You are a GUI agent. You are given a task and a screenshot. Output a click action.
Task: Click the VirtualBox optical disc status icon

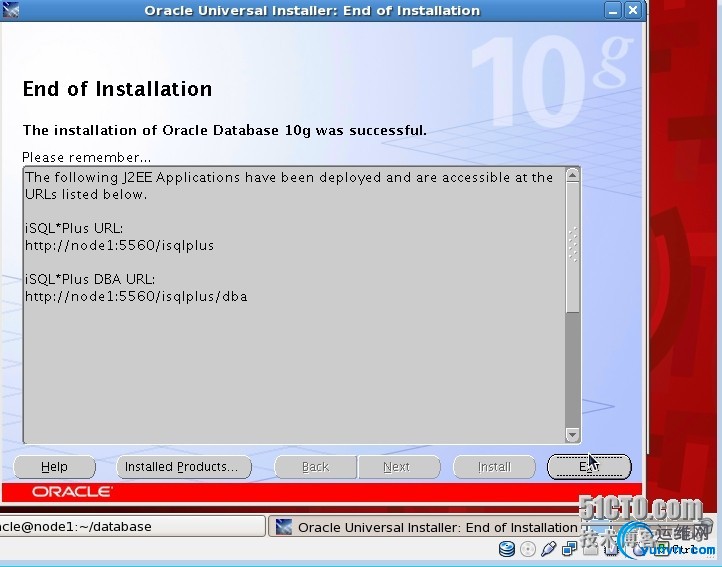click(x=528, y=549)
